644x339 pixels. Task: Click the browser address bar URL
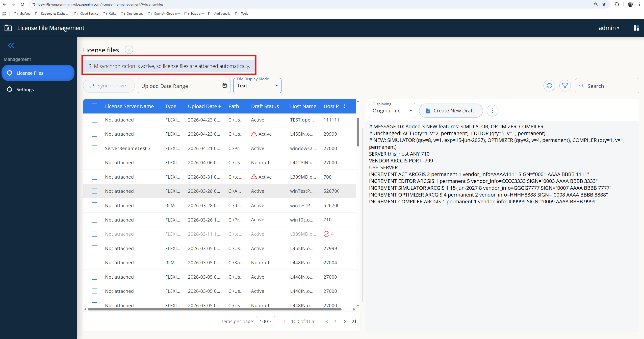(101, 4)
